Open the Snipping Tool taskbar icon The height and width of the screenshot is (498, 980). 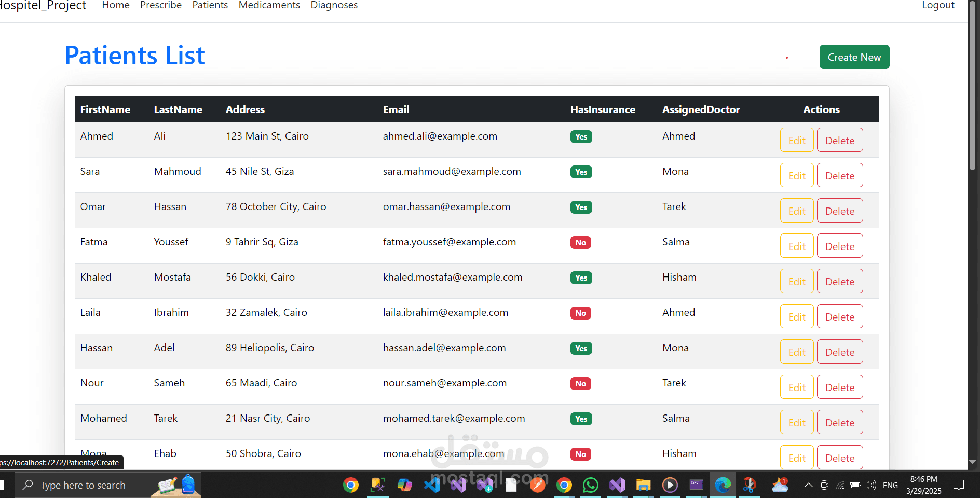click(x=749, y=485)
